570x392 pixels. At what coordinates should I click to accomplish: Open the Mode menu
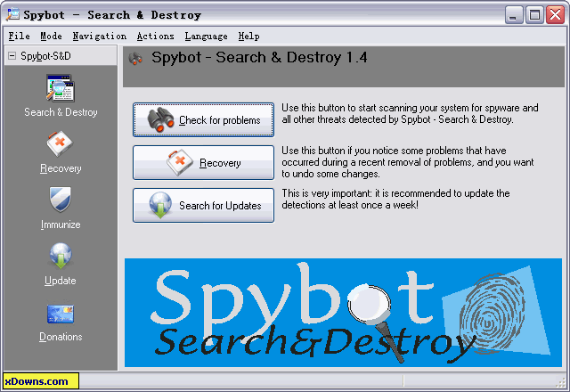coord(51,36)
